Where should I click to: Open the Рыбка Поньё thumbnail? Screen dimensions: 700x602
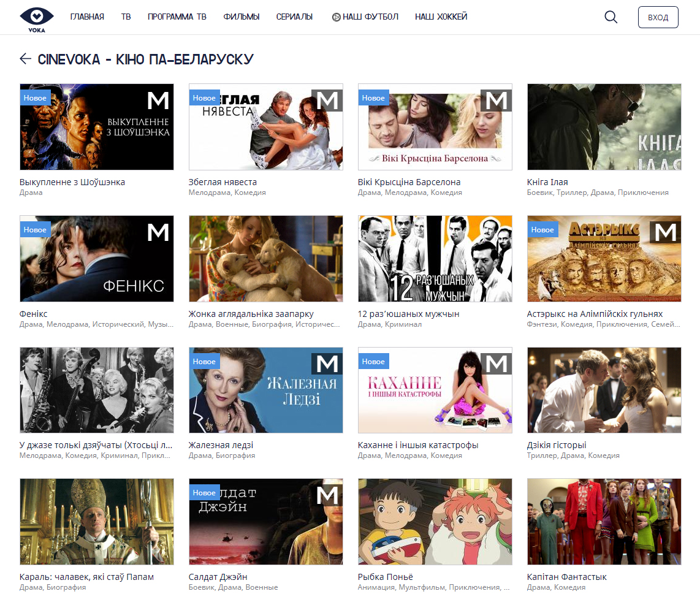(x=435, y=522)
